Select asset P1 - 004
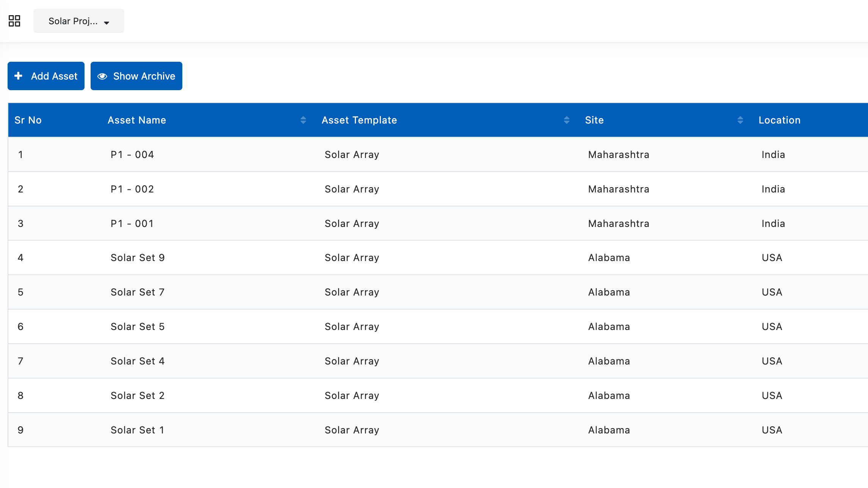The image size is (868, 488). click(x=132, y=155)
